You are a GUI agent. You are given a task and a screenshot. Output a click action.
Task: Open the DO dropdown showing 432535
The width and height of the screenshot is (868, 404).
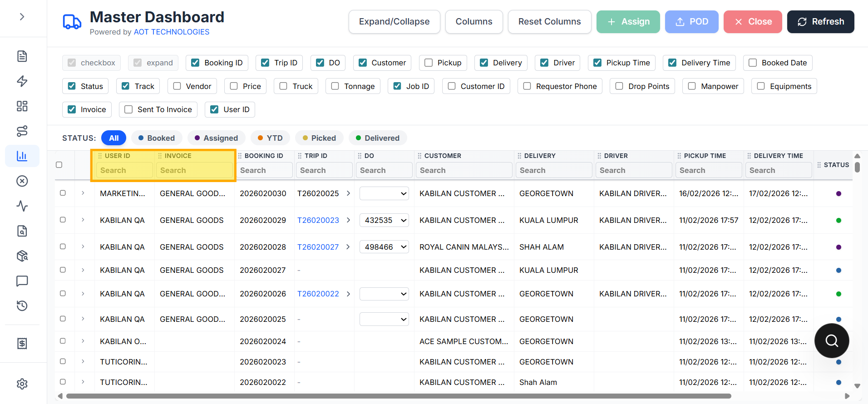coord(384,220)
